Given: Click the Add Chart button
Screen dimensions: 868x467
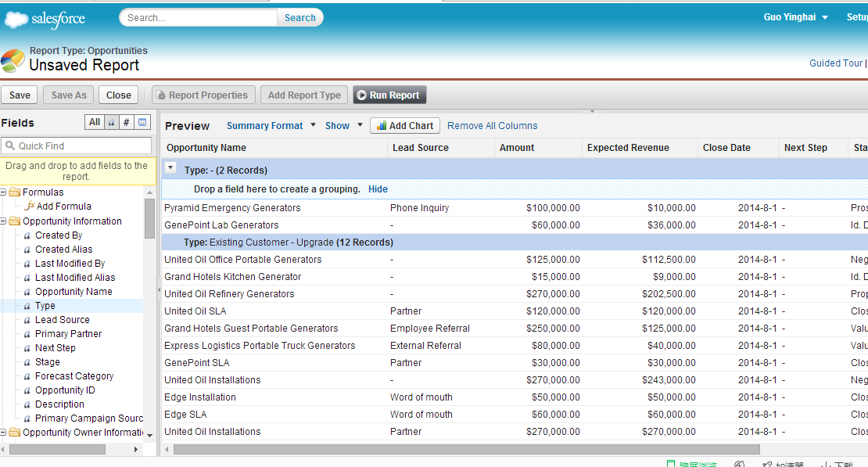Looking at the screenshot, I should 404,126.
